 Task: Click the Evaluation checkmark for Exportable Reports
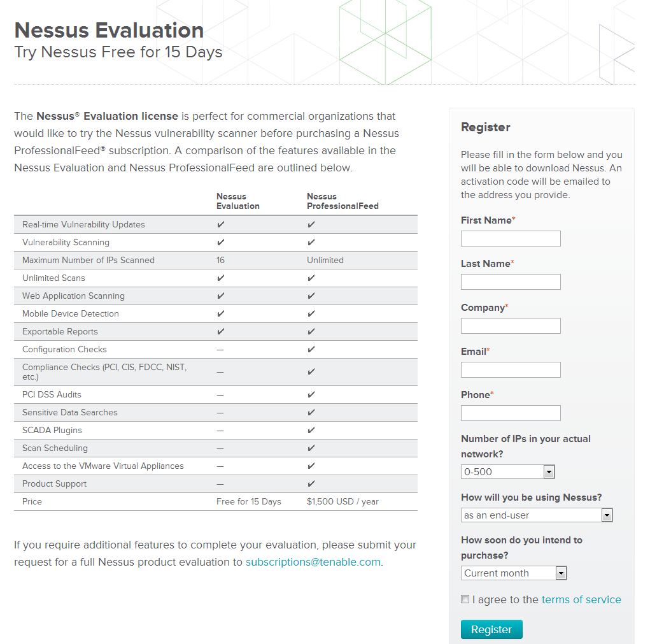[x=220, y=332]
